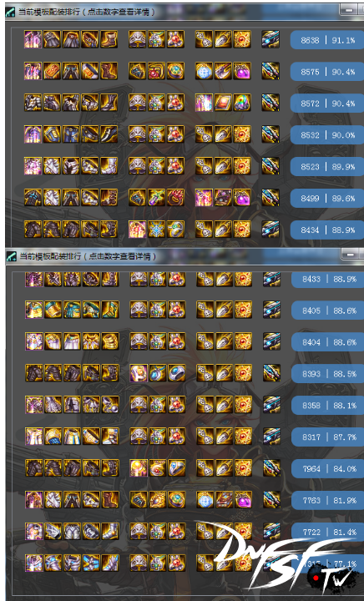This screenshot has height=601, width=364.
Task: Show details for 7964 | 84.0% entry
Action: (328, 468)
